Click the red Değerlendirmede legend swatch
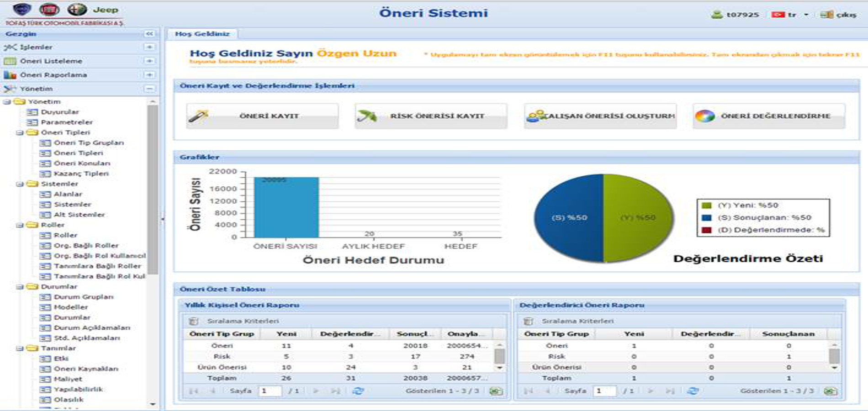 [x=706, y=230]
